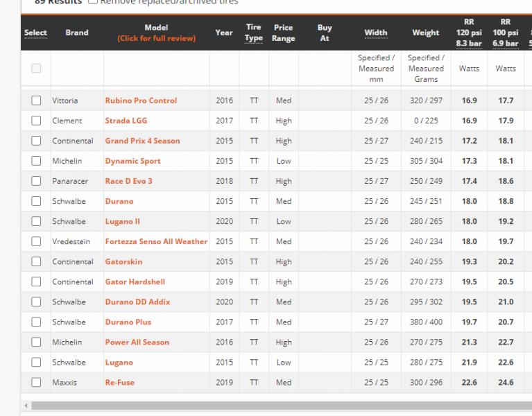Select the Continental Gatorskin row checkbox
This screenshot has width=532, height=416.
[36, 262]
